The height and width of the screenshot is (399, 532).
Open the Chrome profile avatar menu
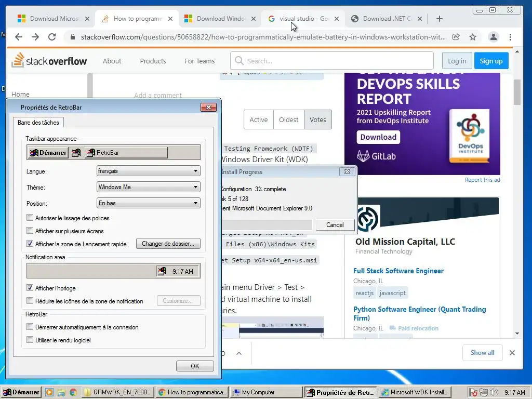(x=494, y=37)
